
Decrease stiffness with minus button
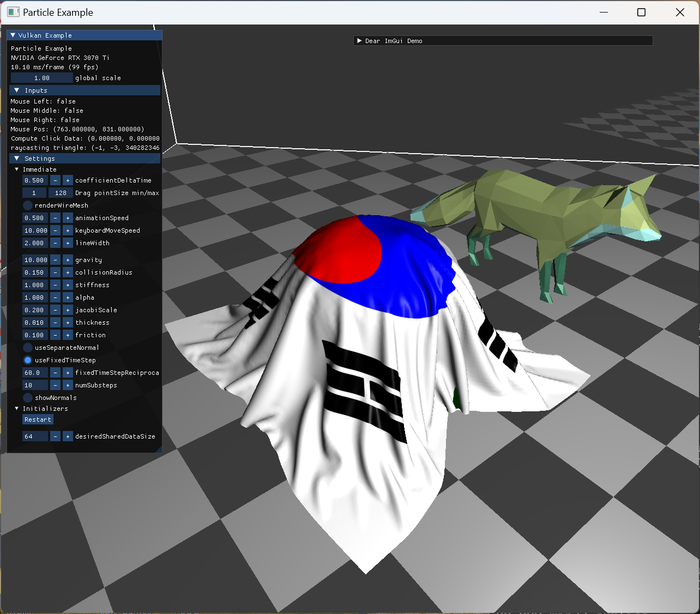[55, 285]
